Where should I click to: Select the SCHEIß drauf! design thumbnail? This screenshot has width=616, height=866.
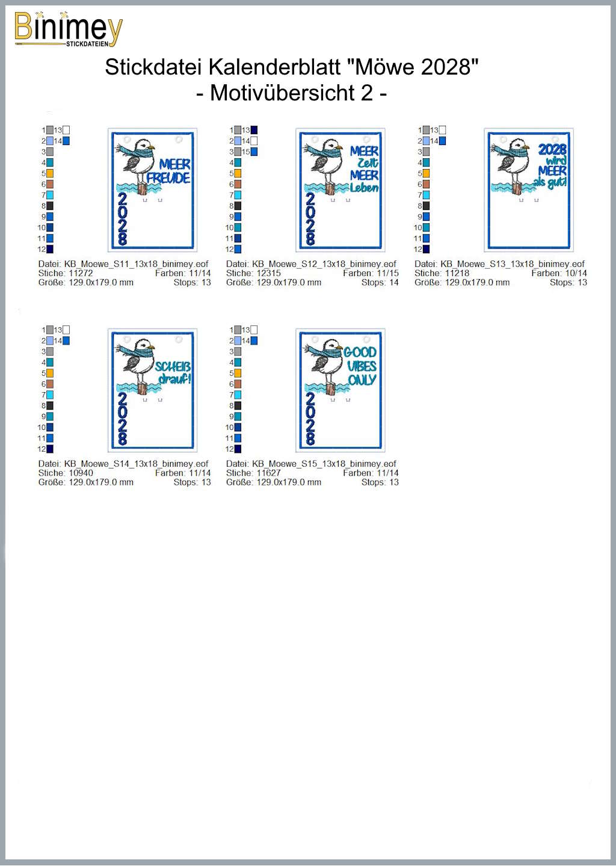[x=152, y=390]
